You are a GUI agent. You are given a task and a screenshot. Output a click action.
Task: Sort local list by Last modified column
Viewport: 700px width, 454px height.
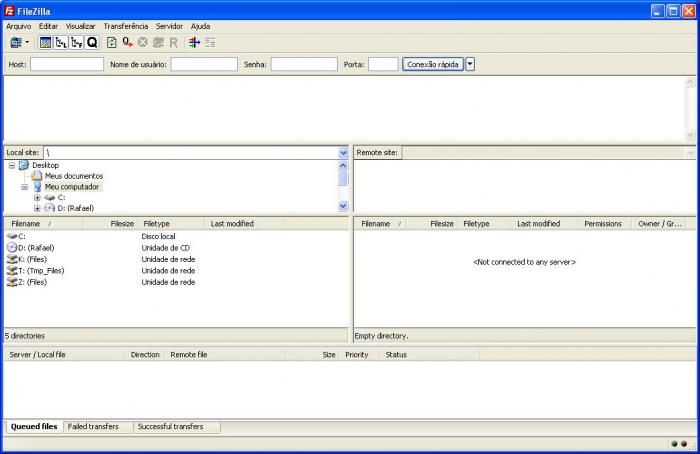245,224
